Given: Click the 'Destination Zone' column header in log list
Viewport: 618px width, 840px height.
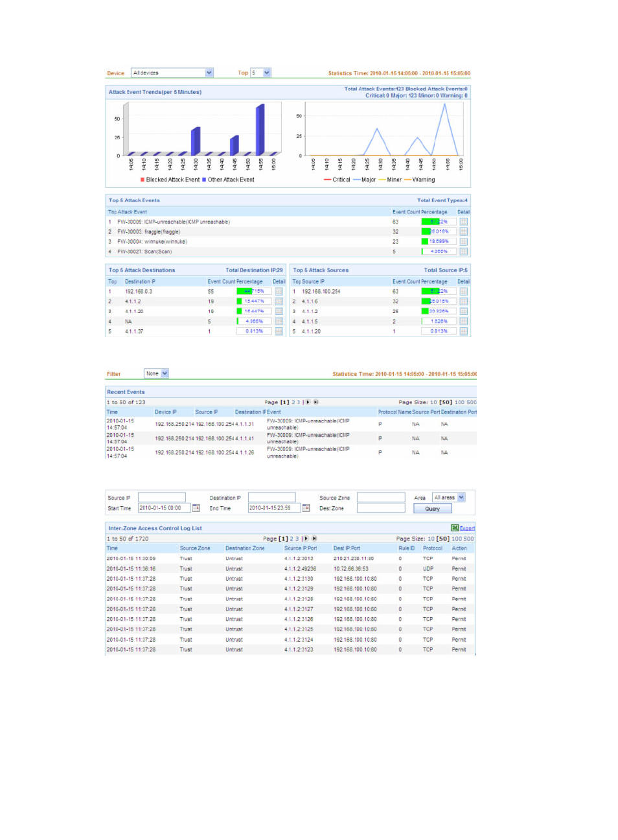Looking at the screenshot, I should [245, 548].
